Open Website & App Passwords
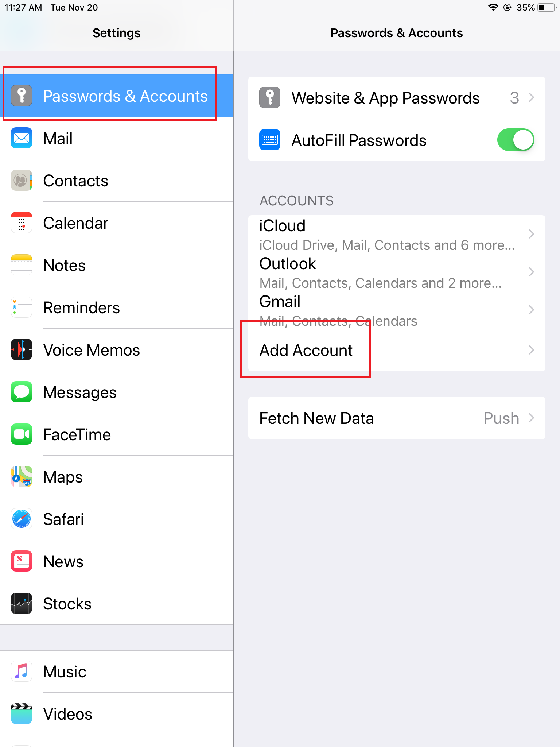This screenshot has height=747, width=560. point(397,98)
